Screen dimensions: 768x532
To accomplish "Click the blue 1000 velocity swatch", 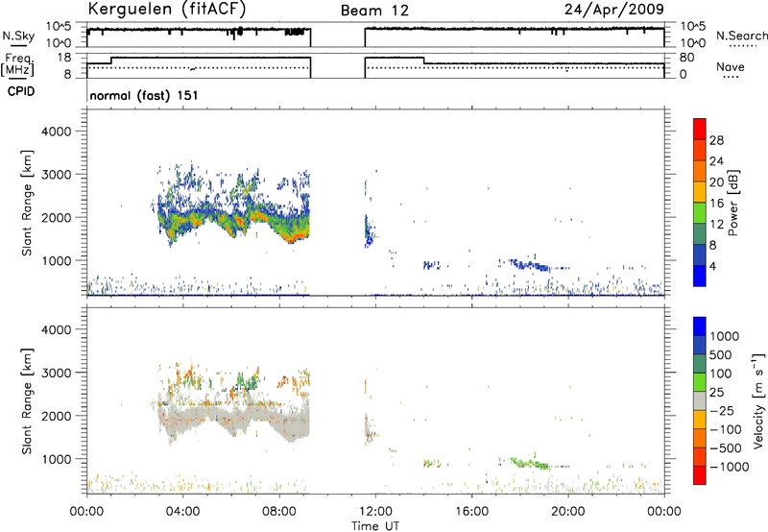I will 700,326.
